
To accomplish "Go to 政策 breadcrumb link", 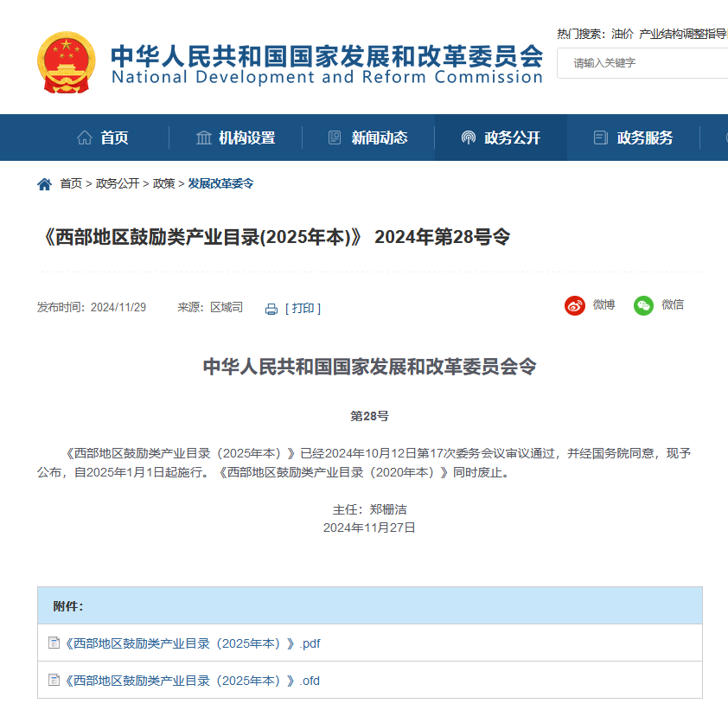I will click(x=164, y=184).
